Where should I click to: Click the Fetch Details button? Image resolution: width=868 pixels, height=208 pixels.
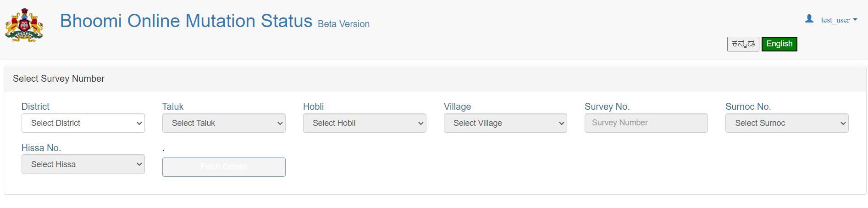[x=224, y=167]
